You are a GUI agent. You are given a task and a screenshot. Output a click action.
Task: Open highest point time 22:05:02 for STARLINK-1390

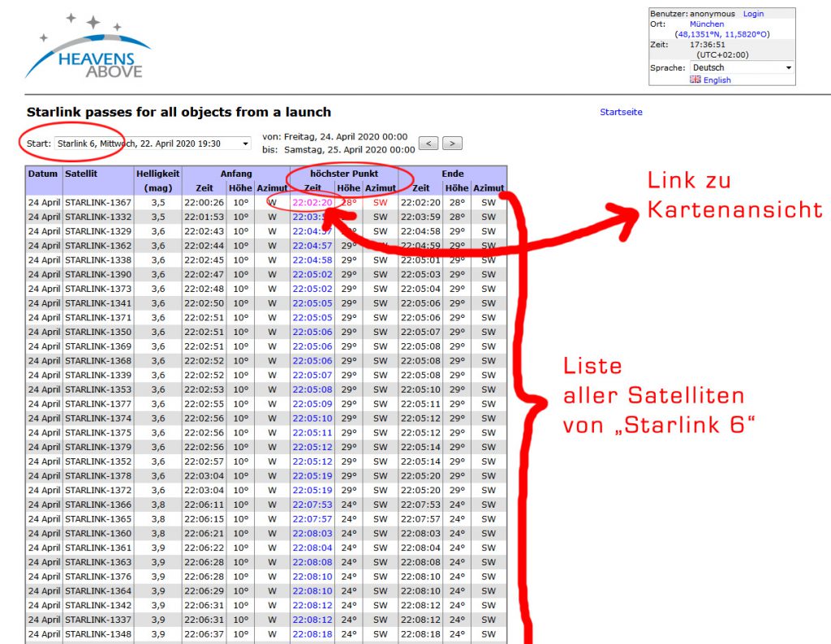pyautogui.click(x=312, y=274)
